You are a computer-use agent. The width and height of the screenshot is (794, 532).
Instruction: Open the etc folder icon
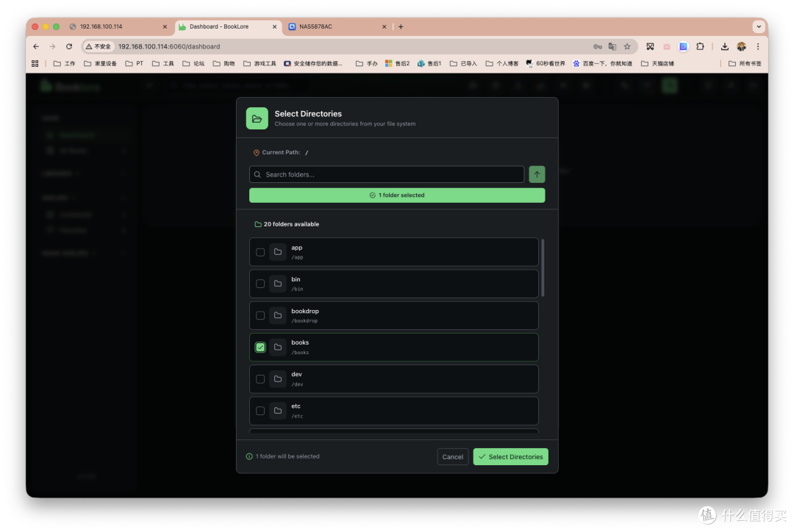point(277,411)
